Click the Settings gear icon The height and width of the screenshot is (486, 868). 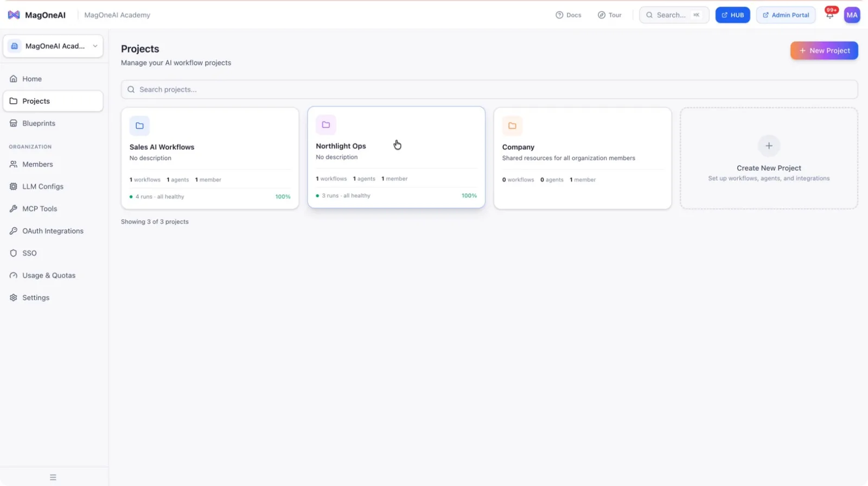pyautogui.click(x=14, y=298)
